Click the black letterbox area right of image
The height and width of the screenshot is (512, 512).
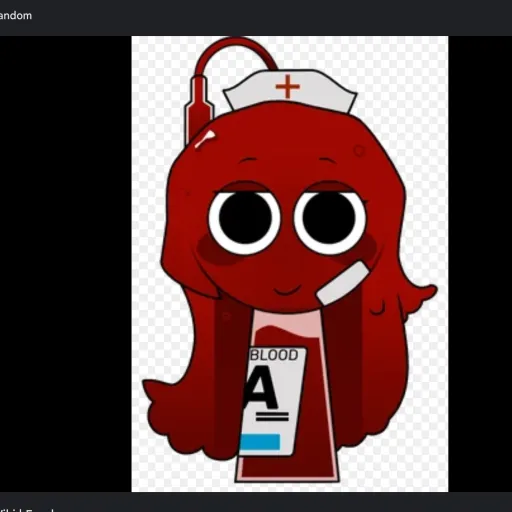(x=480, y=263)
